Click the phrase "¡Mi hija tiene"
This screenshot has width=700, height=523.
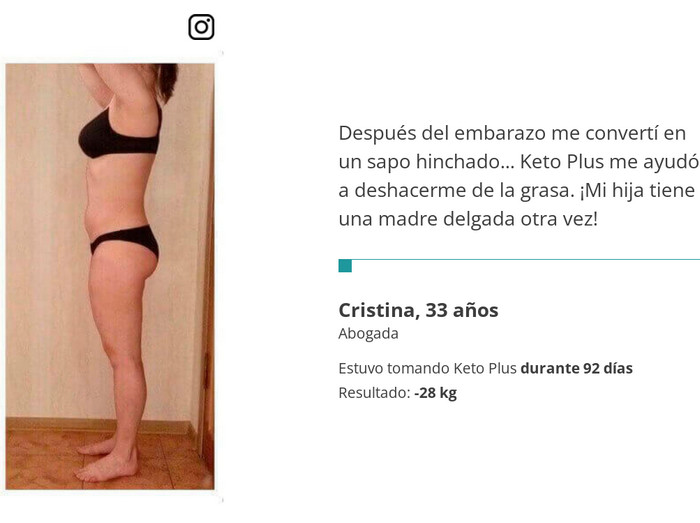tap(638, 191)
